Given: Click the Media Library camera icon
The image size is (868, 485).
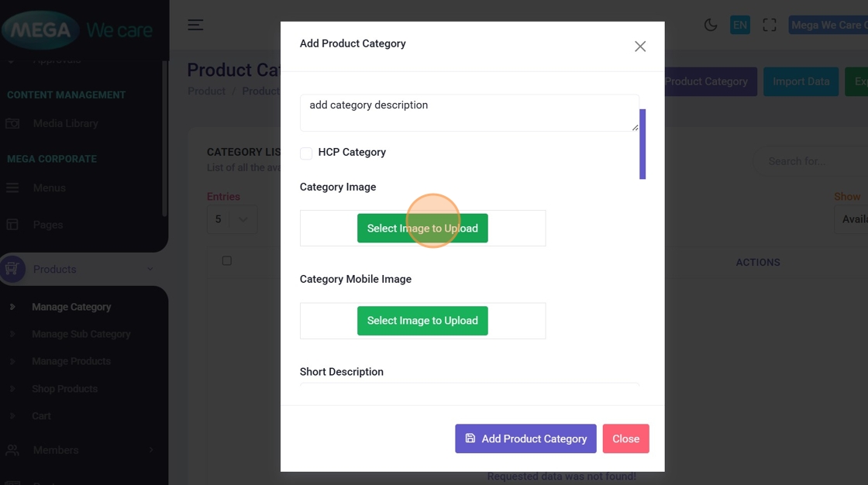Looking at the screenshot, I should (x=12, y=123).
